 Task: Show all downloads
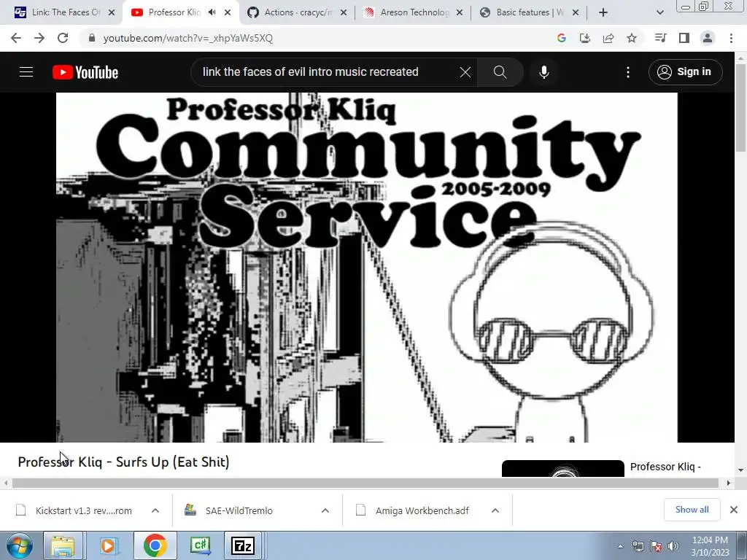point(692,510)
